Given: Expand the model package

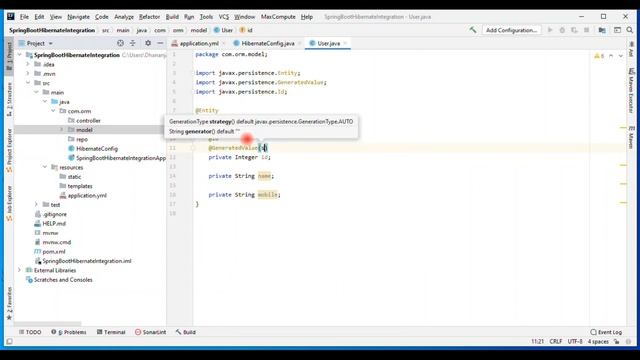Looking at the screenshot, I should (x=62, y=130).
